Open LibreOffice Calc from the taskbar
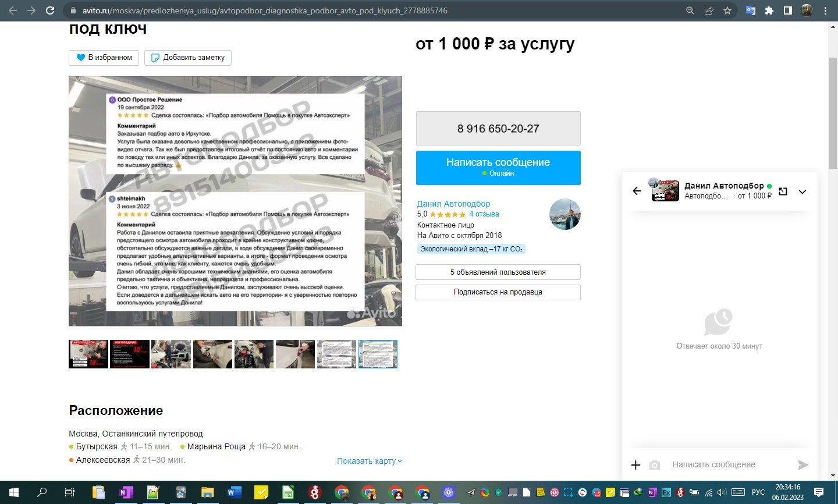 [x=288, y=492]
